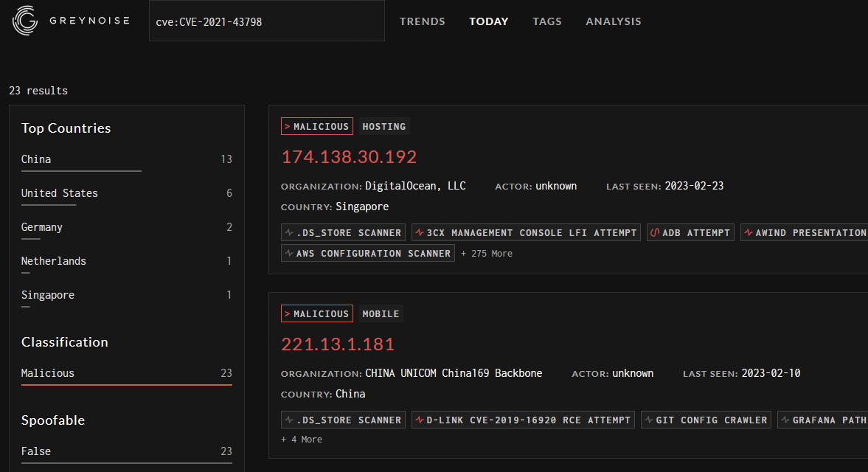Expand the Malicious badge on 221.13.1.181
Viewport: 868px width, 472px height.
pyautogui.click(x=316, y=314)
